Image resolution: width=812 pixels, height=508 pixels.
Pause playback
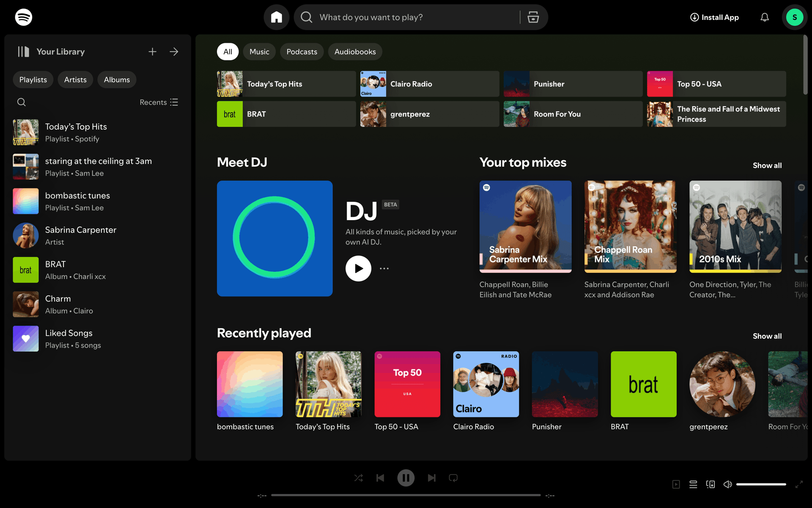coord(406,478)
